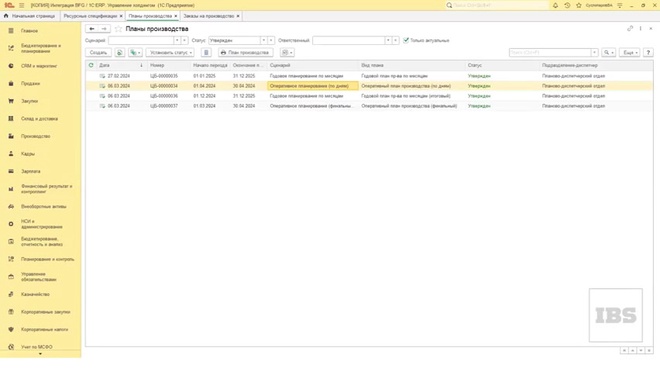Open favorites star in title bar
The image size is (660, 372).
click(x=579, y=5)
